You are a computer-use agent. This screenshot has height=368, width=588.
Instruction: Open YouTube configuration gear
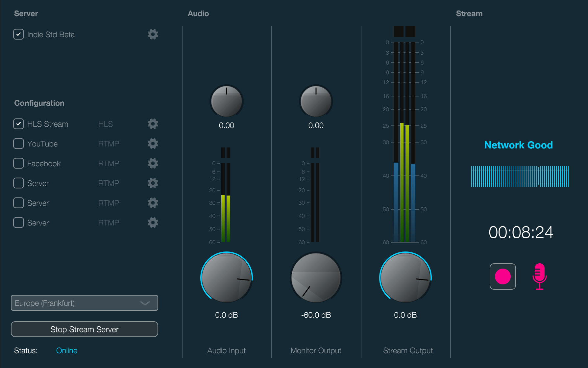tap(153, 144)
